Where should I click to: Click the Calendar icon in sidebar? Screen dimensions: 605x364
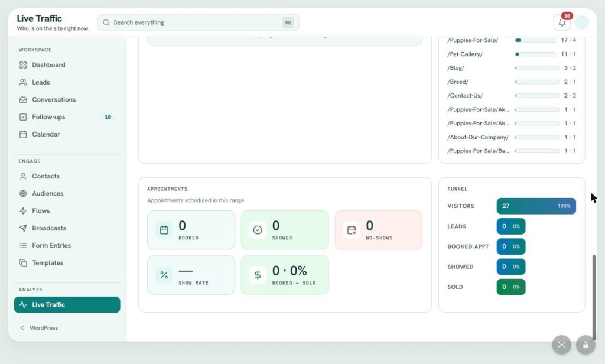[23, 134]
